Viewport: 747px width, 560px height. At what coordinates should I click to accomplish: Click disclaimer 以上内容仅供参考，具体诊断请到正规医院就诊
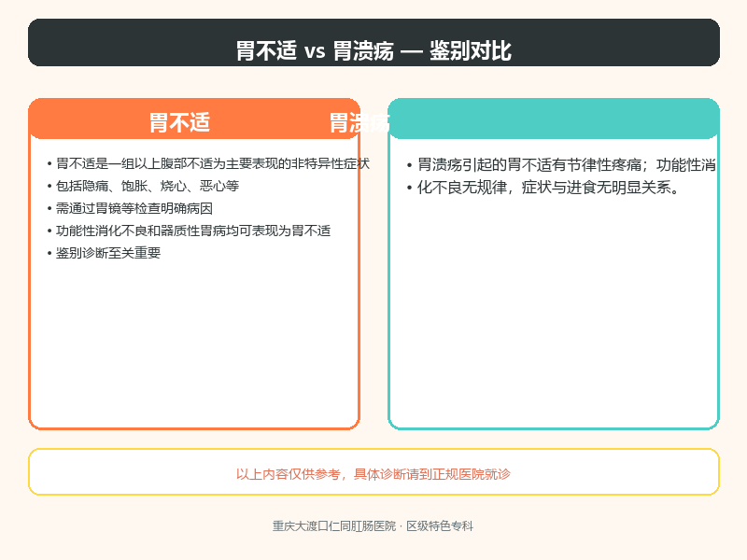[373, 474]
